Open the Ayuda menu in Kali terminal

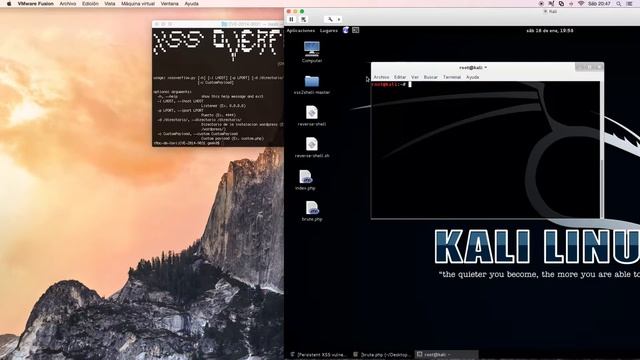click(473, 77)
